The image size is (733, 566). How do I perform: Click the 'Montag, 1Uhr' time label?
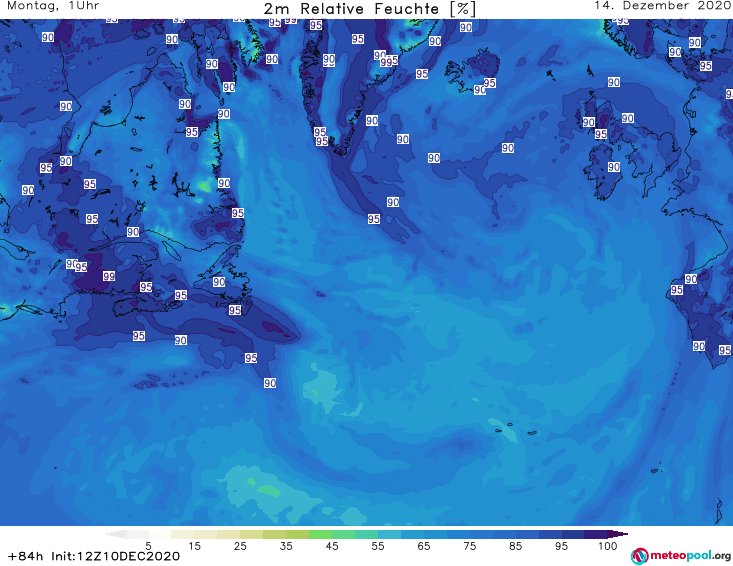(52, 6)
